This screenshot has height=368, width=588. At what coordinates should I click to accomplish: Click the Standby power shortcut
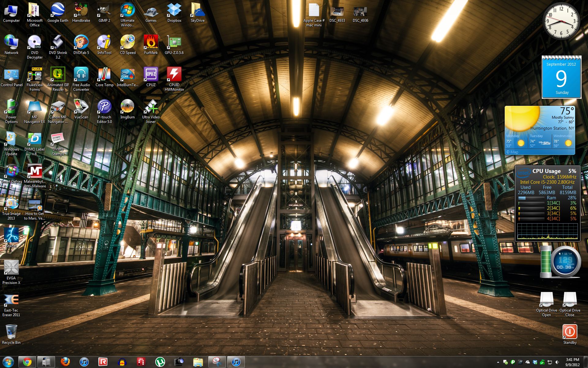pos(570,334)
